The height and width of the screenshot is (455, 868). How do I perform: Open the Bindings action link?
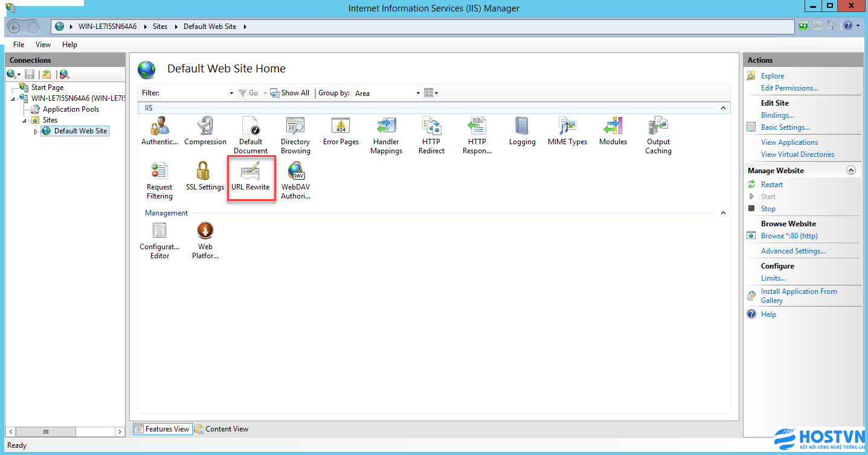777,115
